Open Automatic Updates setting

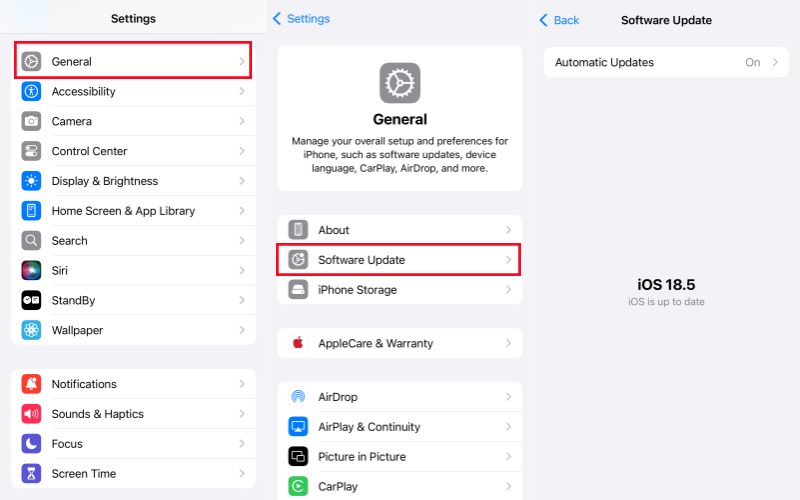(x=666, y=62)
